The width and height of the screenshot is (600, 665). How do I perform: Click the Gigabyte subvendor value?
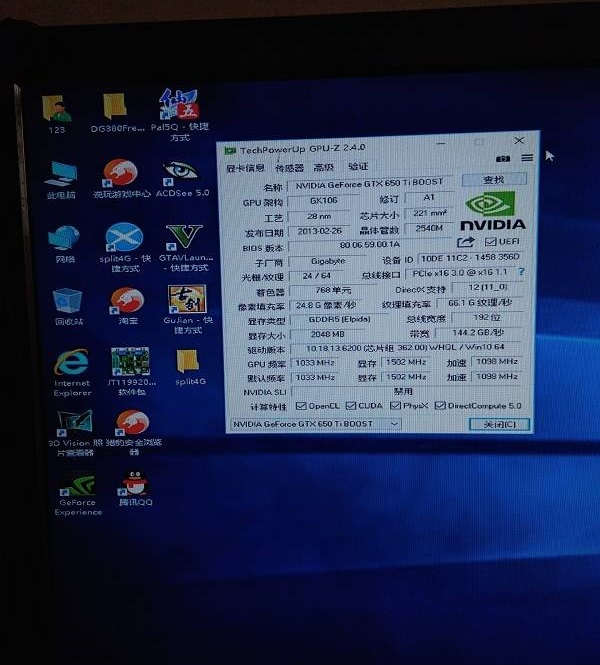pos(328,261)
